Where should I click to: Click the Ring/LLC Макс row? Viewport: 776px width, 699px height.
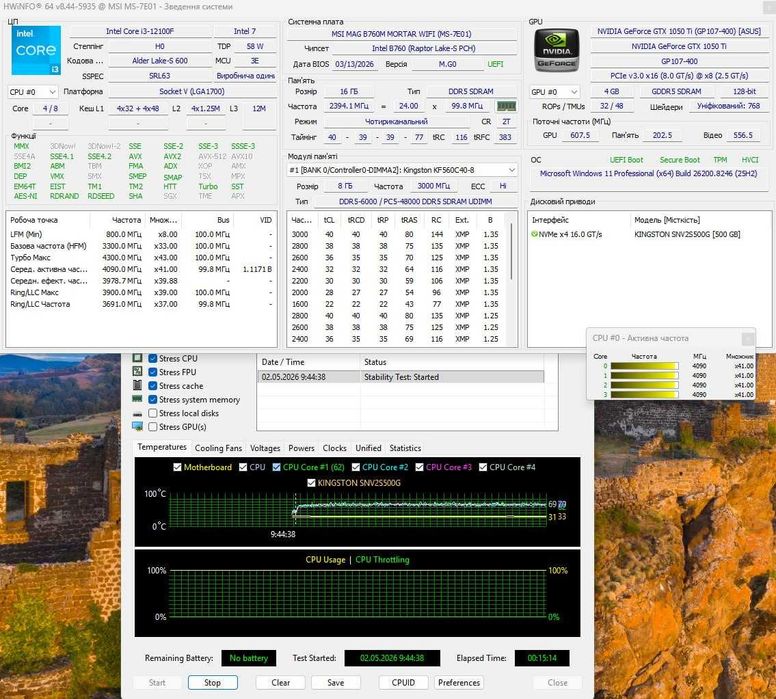(x=141, y=293)
